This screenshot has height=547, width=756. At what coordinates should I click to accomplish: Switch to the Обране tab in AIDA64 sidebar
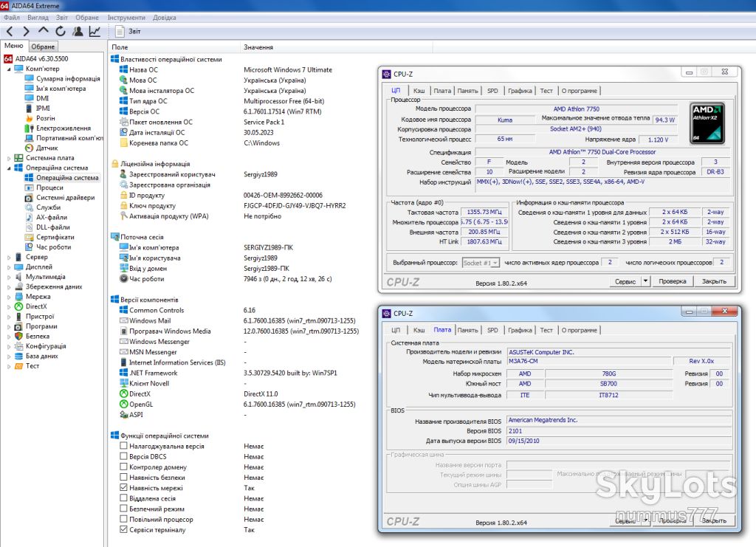tap(43, 47)
